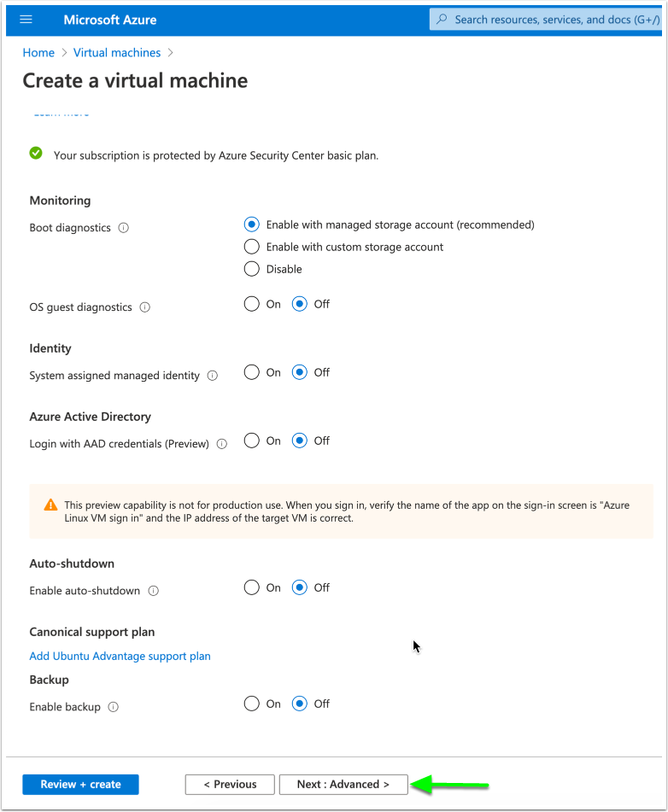668x812 pixels.
Task: Open Virtual machines breadcrumb link
Action: pyautogui.click(x=117, y=53)
